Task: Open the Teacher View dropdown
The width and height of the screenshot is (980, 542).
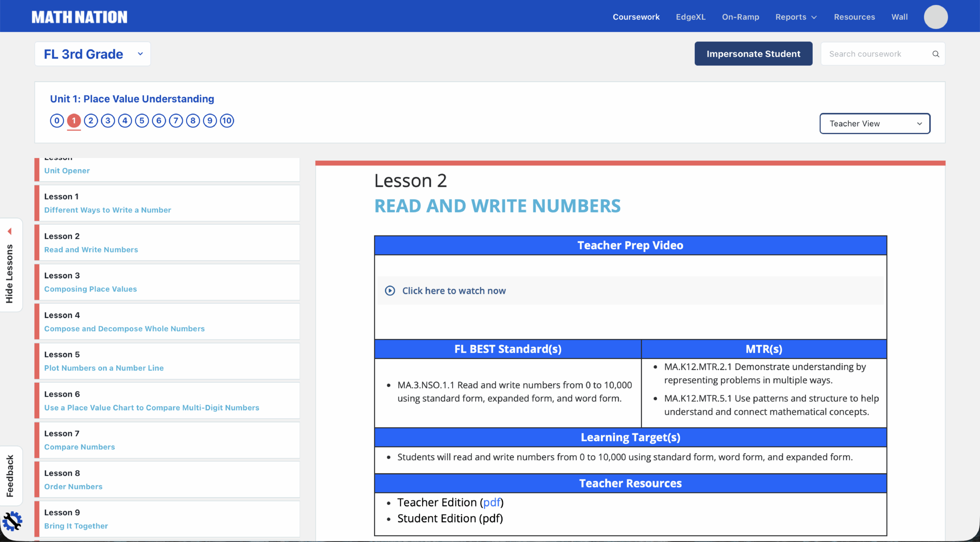Action: [874, 123]
